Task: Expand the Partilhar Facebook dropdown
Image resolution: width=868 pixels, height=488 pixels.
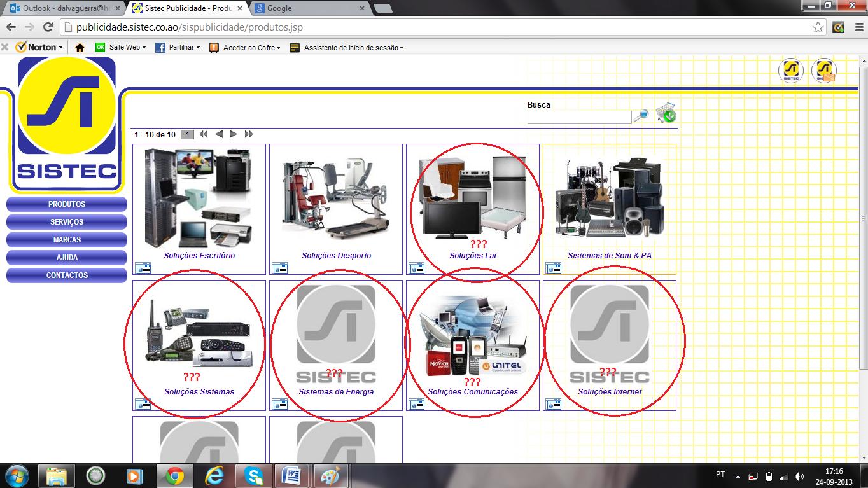Action: [x=178, y=48]
